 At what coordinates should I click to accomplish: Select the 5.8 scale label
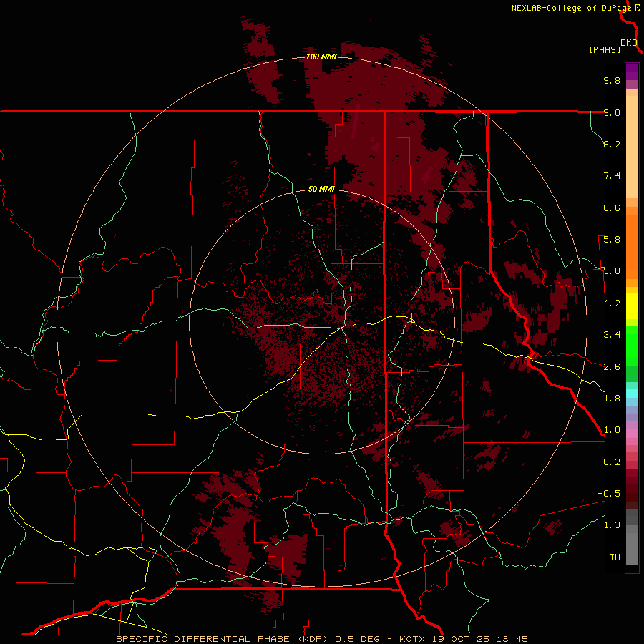pos(612,240)
